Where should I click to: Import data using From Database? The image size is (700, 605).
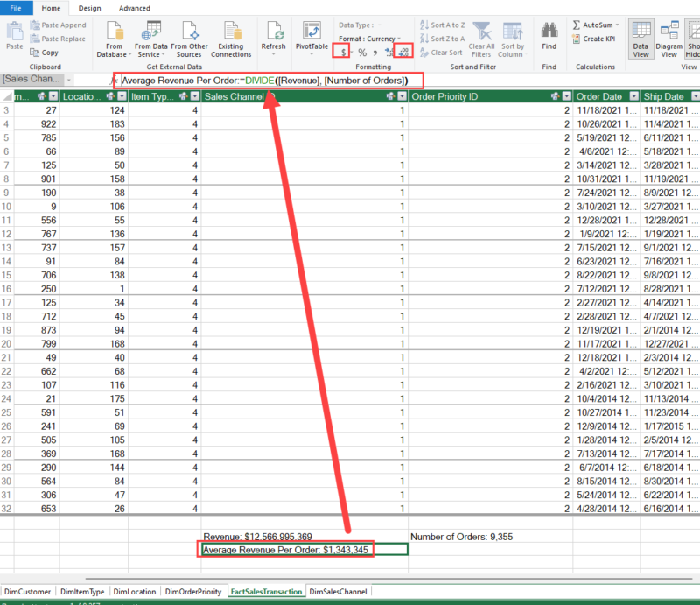[114, 38]
